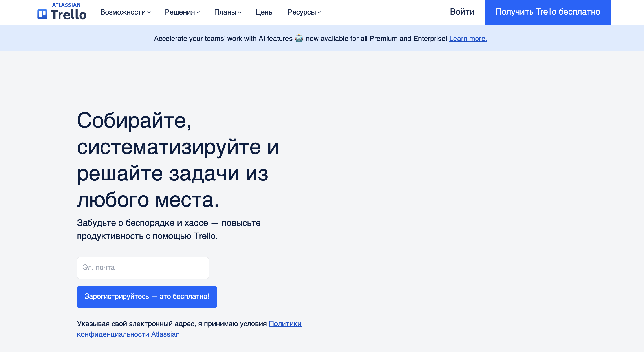Open the Ресурсы dropdown
The height and width of the screenshot is (352, 644).
304,12
